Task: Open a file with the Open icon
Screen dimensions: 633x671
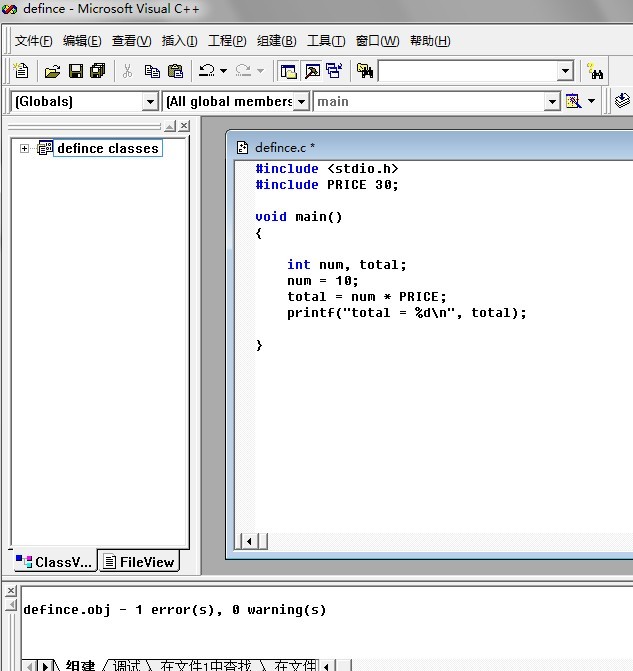Action: tap(52, 71)
